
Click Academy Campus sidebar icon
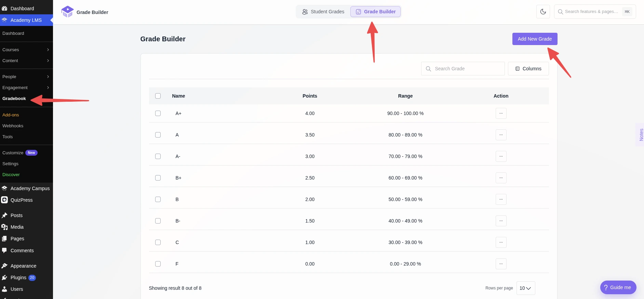pos(4,188)
